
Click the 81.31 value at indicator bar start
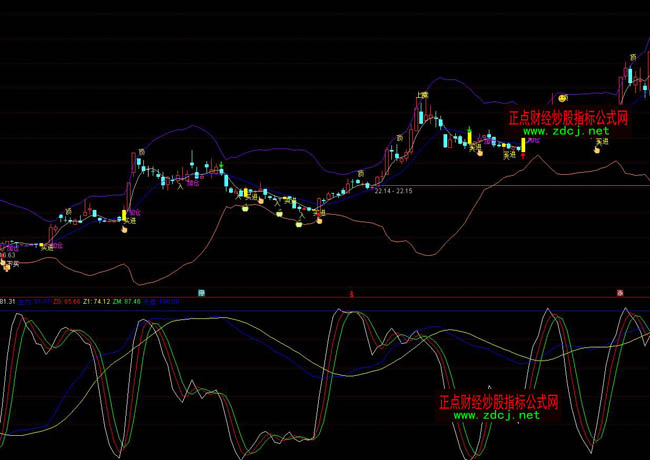(x=8, y=301)
